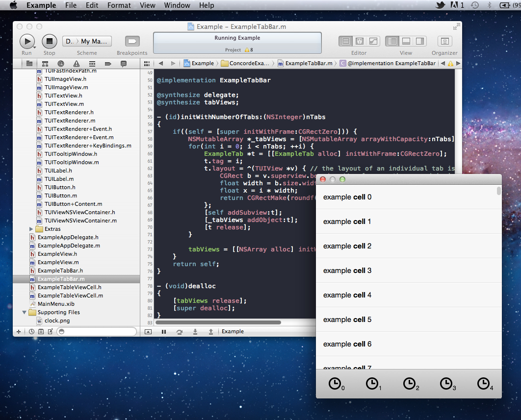Image resolution: width=521 pixels, height=420 pixels.
Task: Toggle the Debug area view button
Action: tap(406, 41)
